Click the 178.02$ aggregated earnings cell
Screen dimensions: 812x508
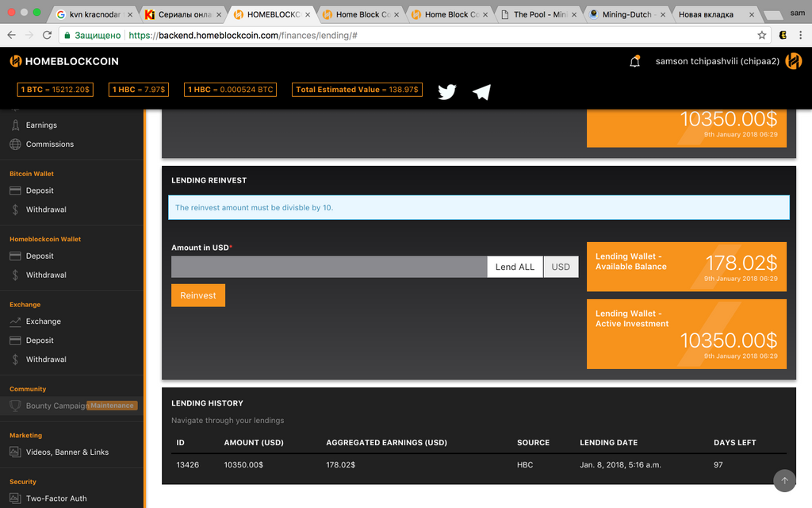pos(340,464)
